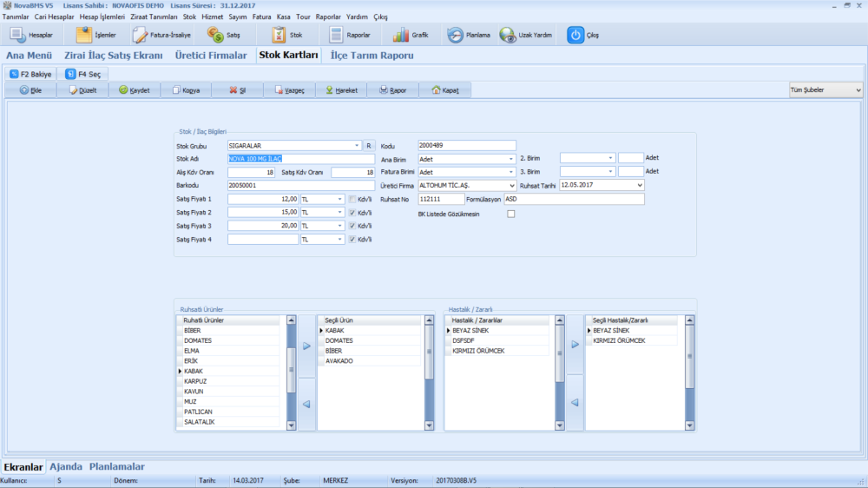The height and width of the screenshot is (488, 868).
Task: Click Sil to delete record
Action: coord(238,89)
